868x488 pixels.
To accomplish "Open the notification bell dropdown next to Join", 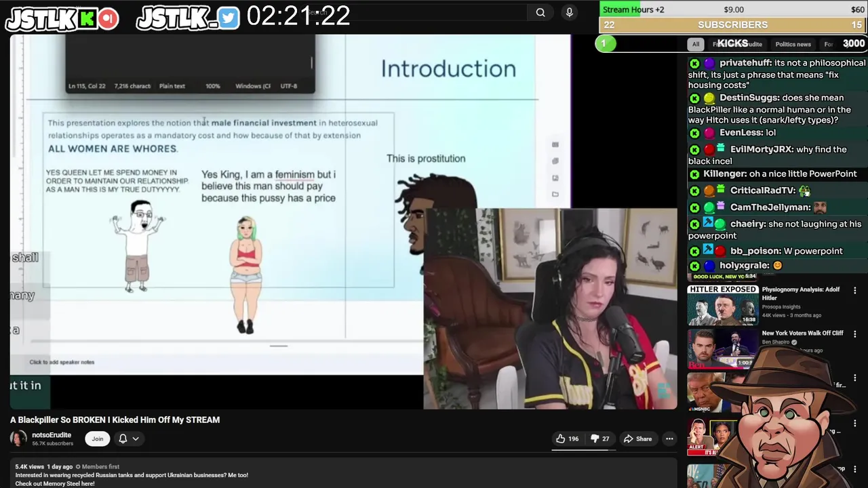I will coord(129,439).
